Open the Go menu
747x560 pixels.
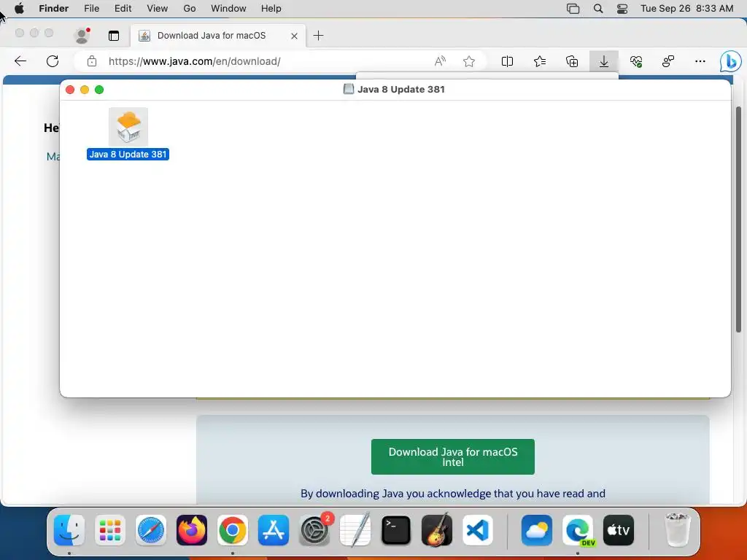(x=190, y=9)
